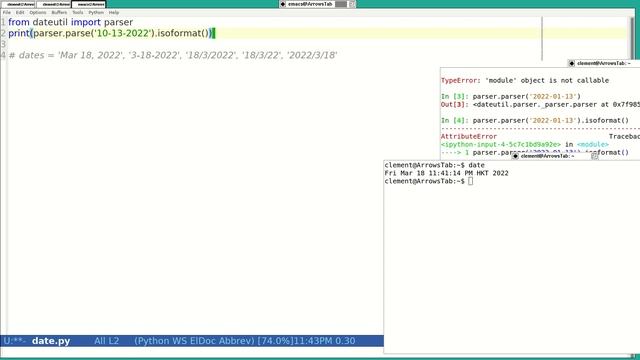
Task: Click the commented '# dates =' line 4
Action: click(x=173, y=55)
